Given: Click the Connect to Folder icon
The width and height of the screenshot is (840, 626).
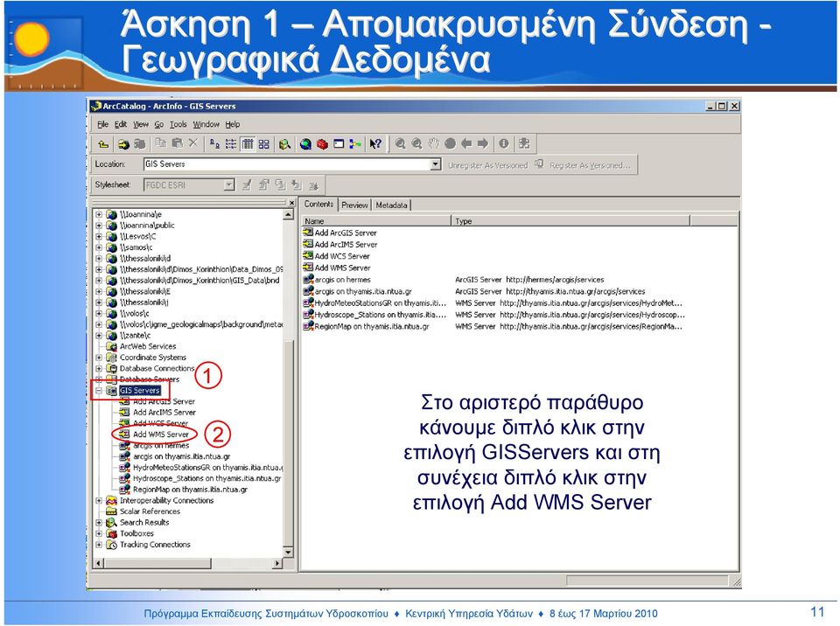Looking at the screenshot, I should tap(123, 143).
